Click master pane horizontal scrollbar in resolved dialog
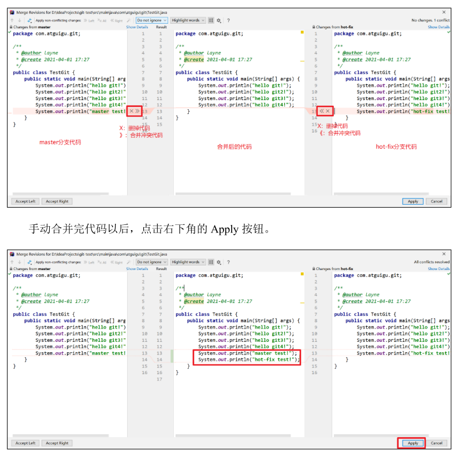Image resolution: width=476 pixels, height=458 pixels. 61,435
